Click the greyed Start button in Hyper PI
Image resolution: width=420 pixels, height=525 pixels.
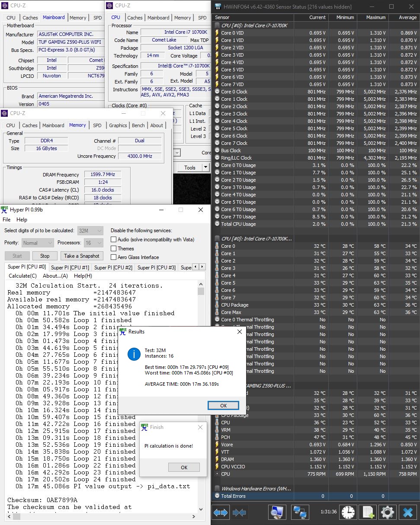[x=17, y=256]
